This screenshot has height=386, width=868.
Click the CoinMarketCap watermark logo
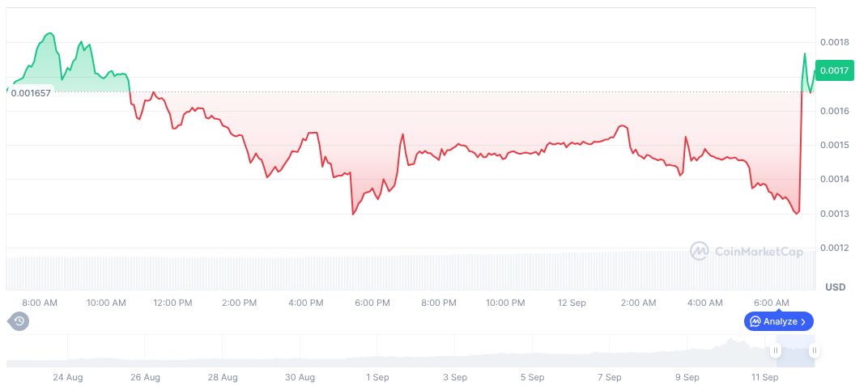(700, 252)
